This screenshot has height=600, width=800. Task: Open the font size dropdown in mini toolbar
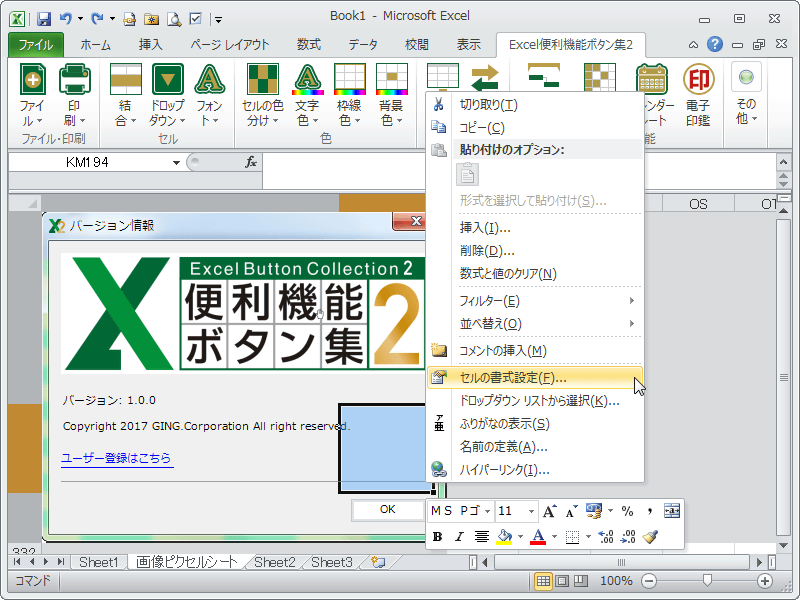[x=531, y=511]
